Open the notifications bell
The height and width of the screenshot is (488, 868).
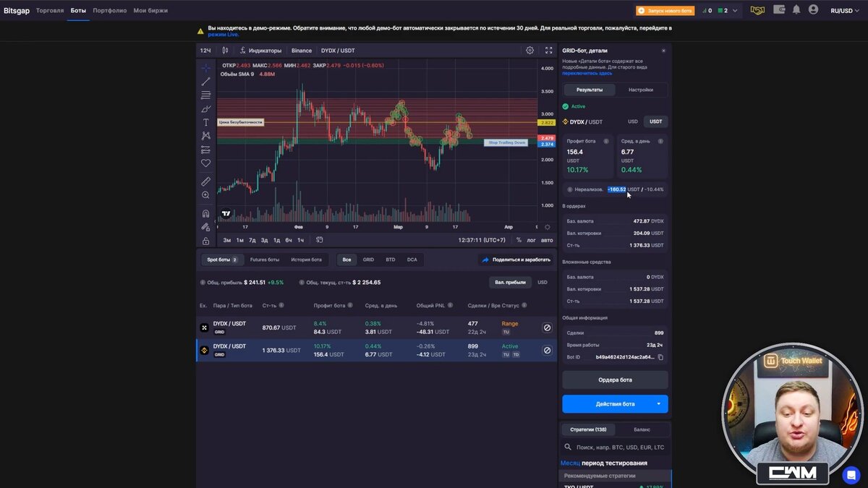(x=796, y=10)
